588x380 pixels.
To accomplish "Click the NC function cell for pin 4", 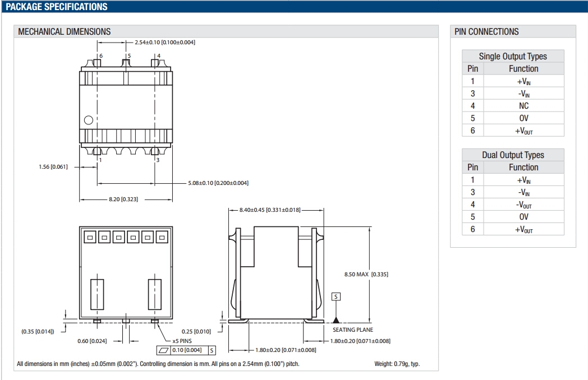I will point(523,105).
